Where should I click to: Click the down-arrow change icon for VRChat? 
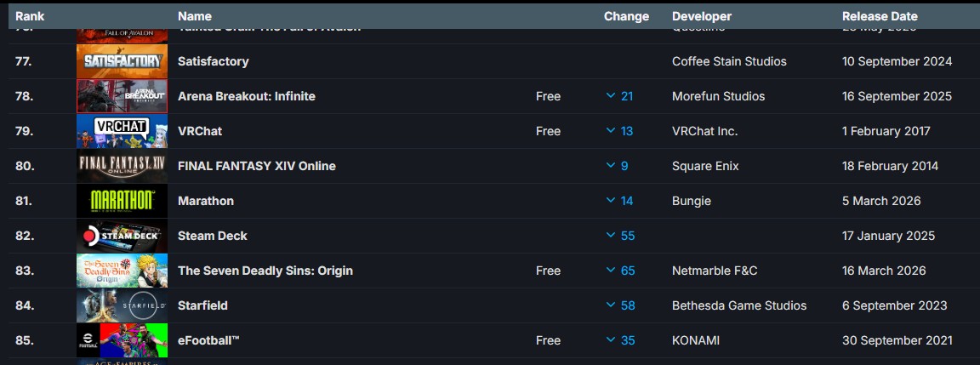(611, 131)
